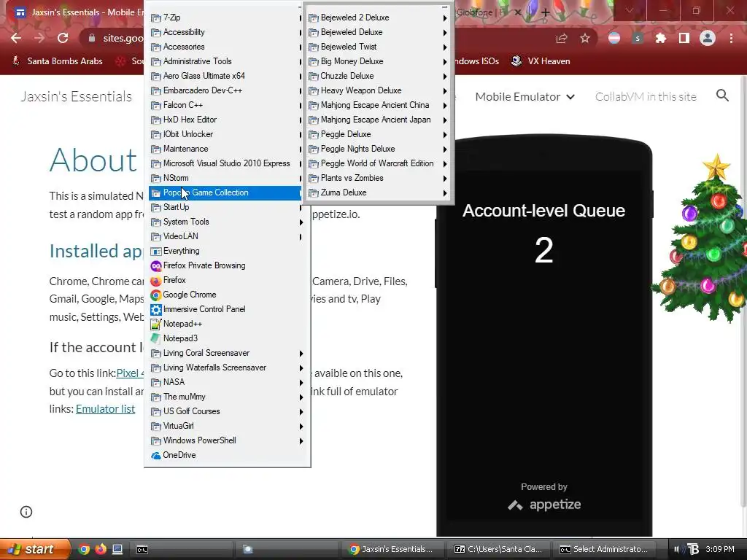Switch to Select Administrator console taskbar window

pos(604,550)
